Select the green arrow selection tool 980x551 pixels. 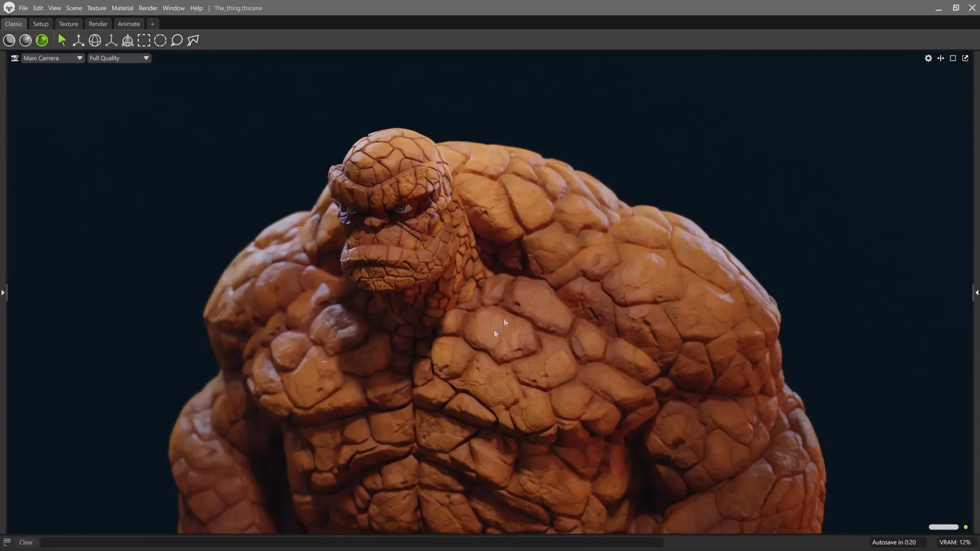pyautogui.click(x=62, y=40)
